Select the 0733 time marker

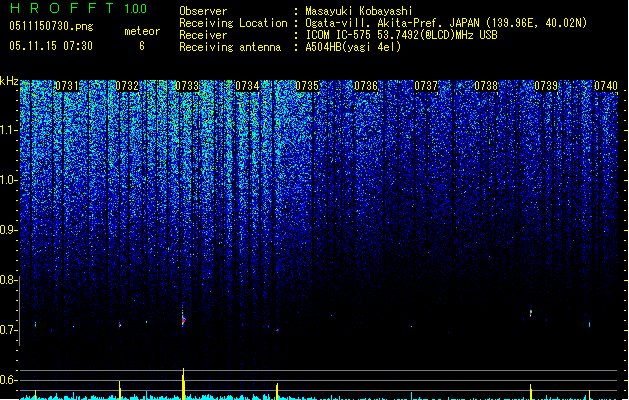coord(187,87)
